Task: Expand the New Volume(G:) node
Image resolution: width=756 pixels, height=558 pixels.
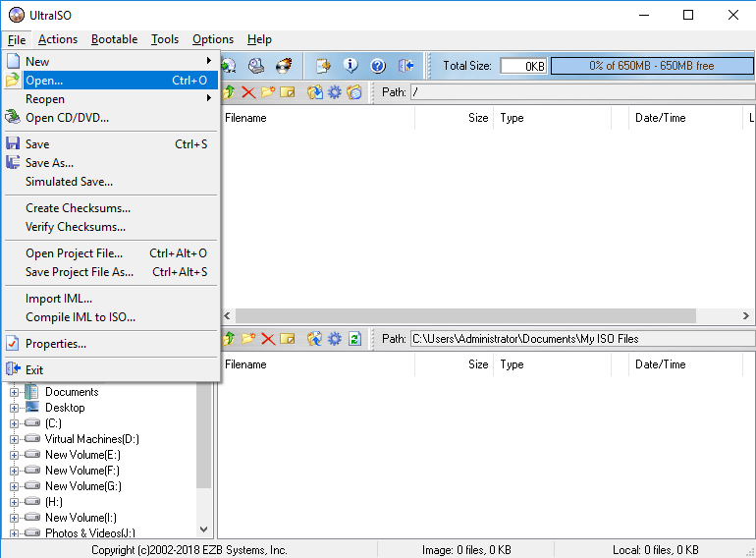Action: click(14, 486)
